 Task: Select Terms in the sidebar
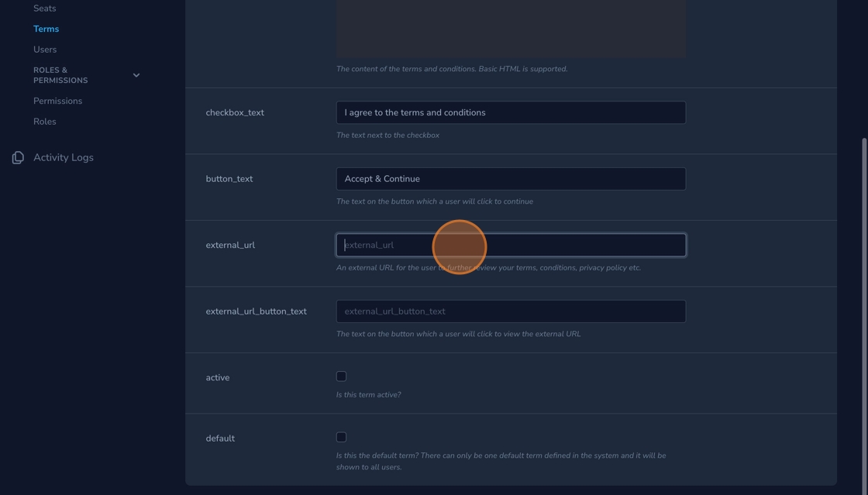(46, 29)
